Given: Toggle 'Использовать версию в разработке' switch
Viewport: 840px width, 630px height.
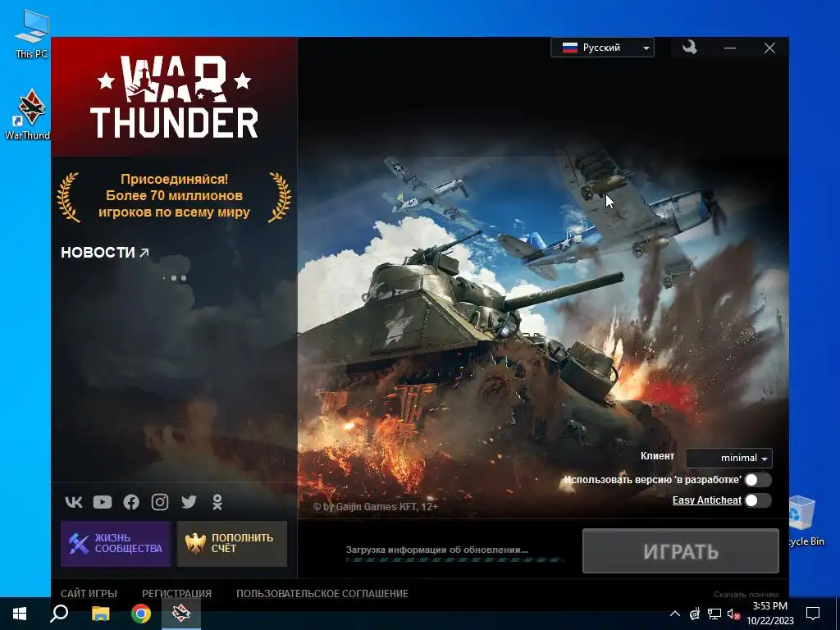Looking at the screenshot, I should [x=757, y=480].
